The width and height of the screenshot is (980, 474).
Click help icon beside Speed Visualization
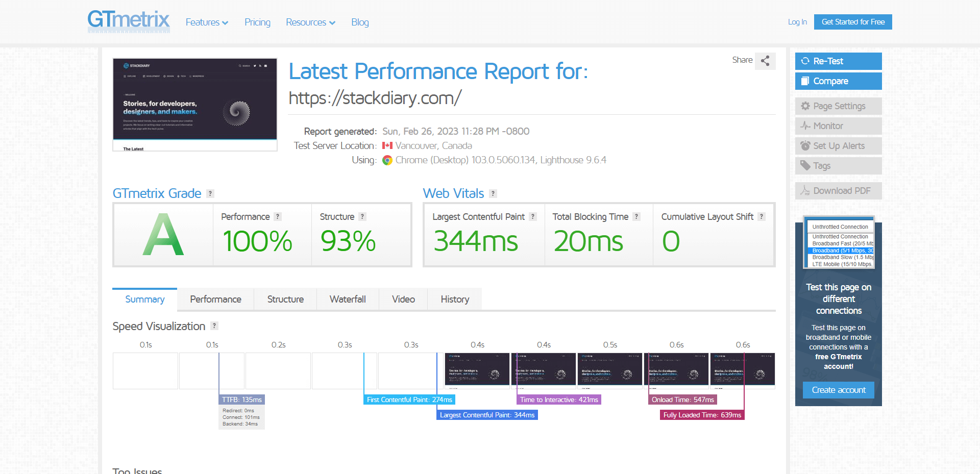pos(214,326)
